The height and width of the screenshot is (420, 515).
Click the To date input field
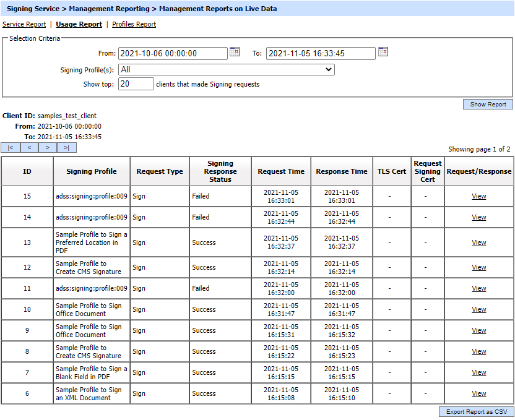point(321,54)
